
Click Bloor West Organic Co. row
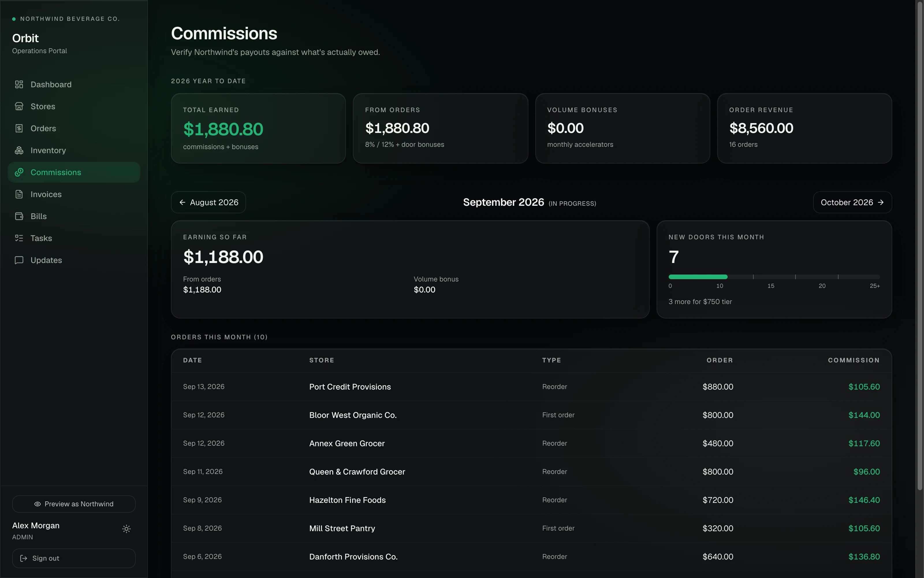(x=532, y=415)
